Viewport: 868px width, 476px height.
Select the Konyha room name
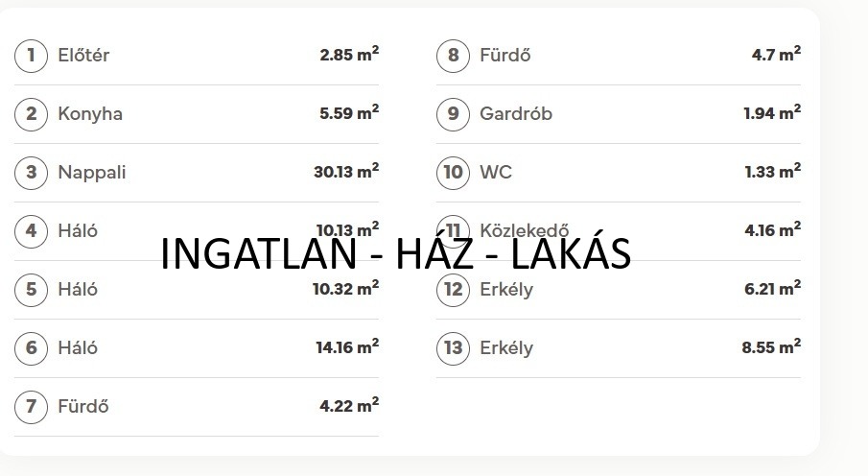tap(90, 114)
